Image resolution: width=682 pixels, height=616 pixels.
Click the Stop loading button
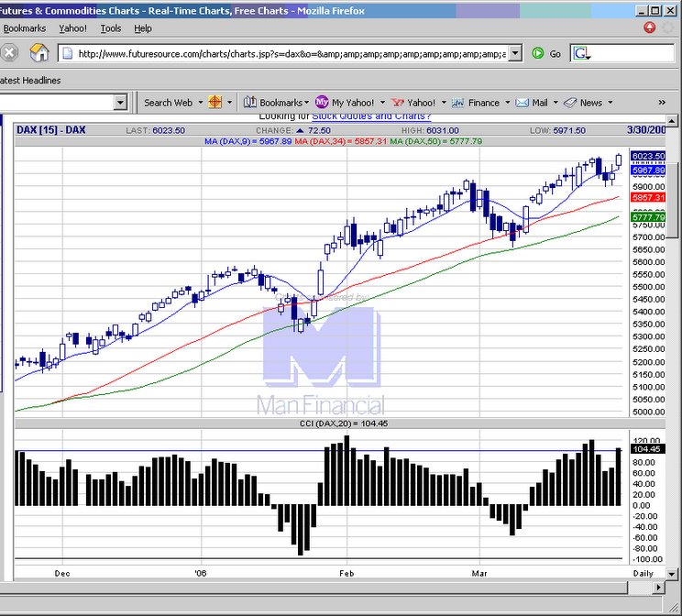click(x=8, y=53)
